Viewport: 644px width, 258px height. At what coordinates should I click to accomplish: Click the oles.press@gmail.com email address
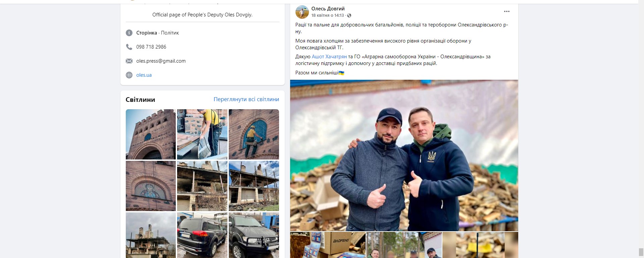click(x=161, y=61)
